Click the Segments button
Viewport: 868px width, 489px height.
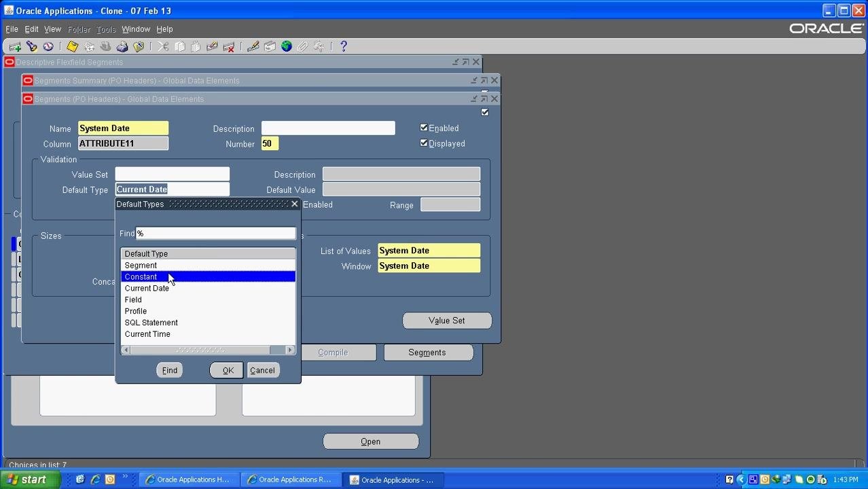427,352
